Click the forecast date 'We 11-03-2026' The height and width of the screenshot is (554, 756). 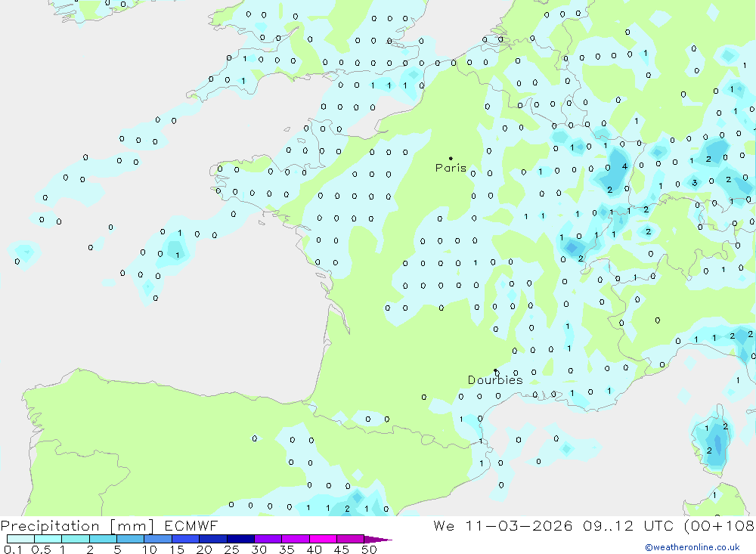(x=503, y=525)
